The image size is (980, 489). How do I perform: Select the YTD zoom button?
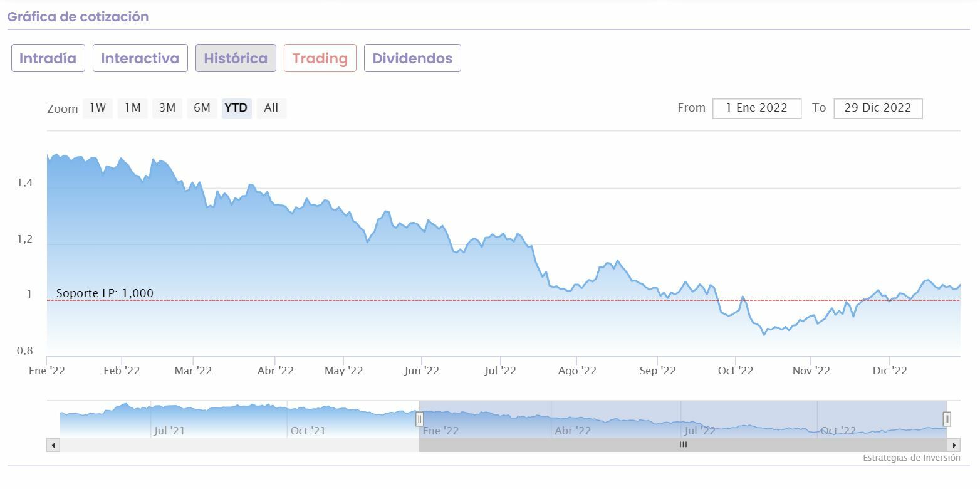(x=236, y=108)
